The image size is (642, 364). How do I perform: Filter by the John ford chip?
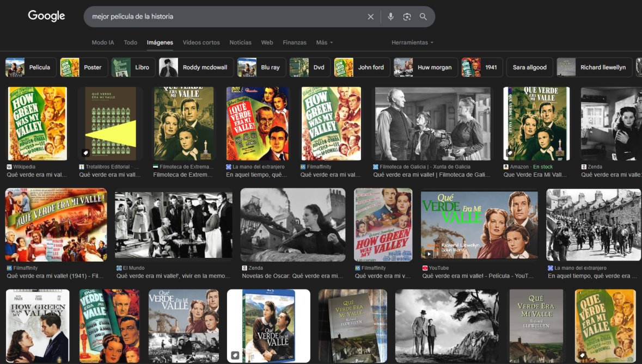click(x=362, y=67)
